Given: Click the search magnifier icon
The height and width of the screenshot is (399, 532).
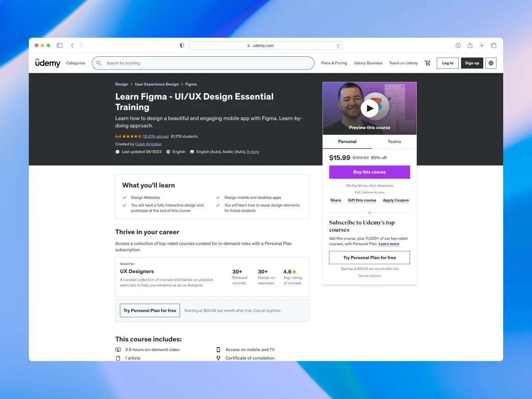Looking at the screenshot, I should [98, 63].
